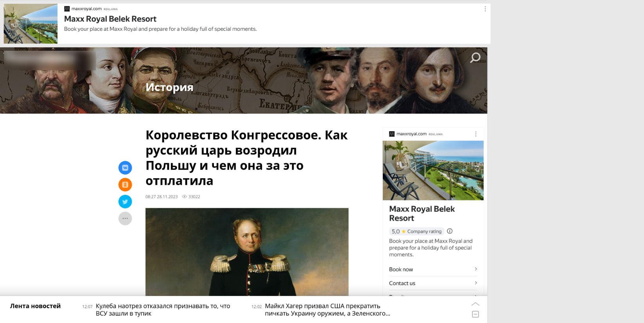Open Book now chevron link
This screenshot has width=644, height=323.
pyautogui.click(x=433, y=269)
